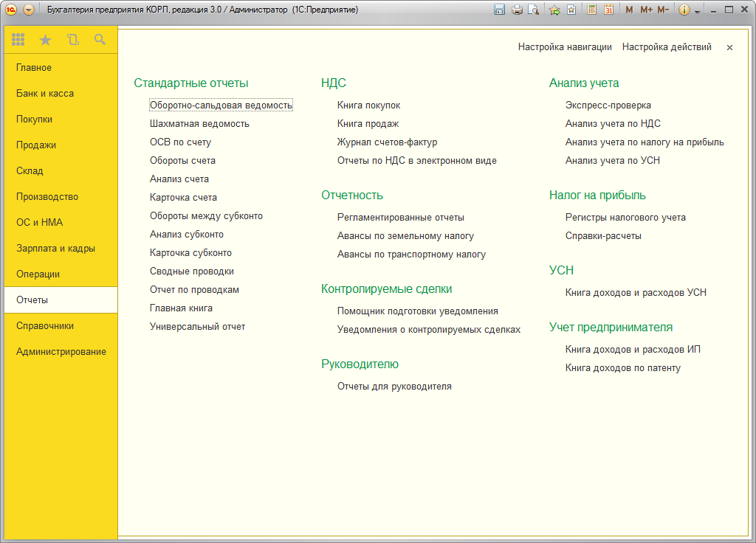The width and height of the screenshot is (756, 543).
Task: Open ОСВ по счету report
Action: pos(180,142)
